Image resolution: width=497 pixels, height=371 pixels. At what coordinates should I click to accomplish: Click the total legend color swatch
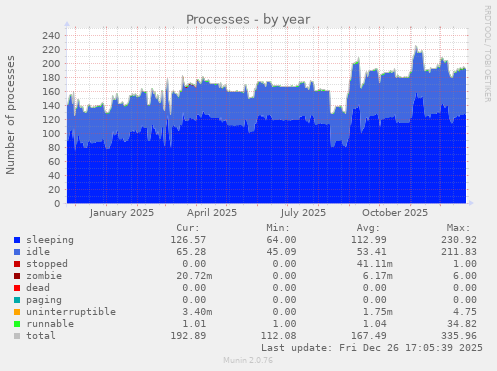click(17, 336)
